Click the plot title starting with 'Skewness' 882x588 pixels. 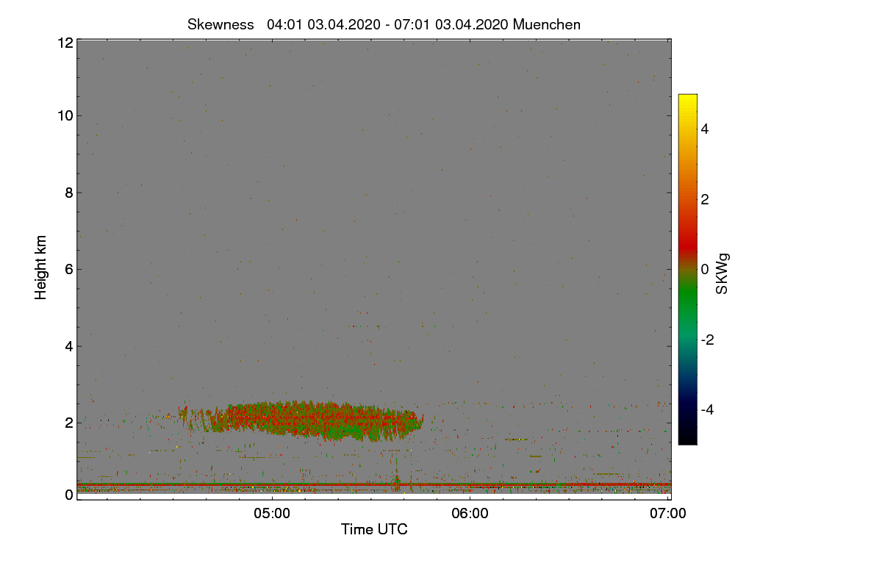point(384,24)
